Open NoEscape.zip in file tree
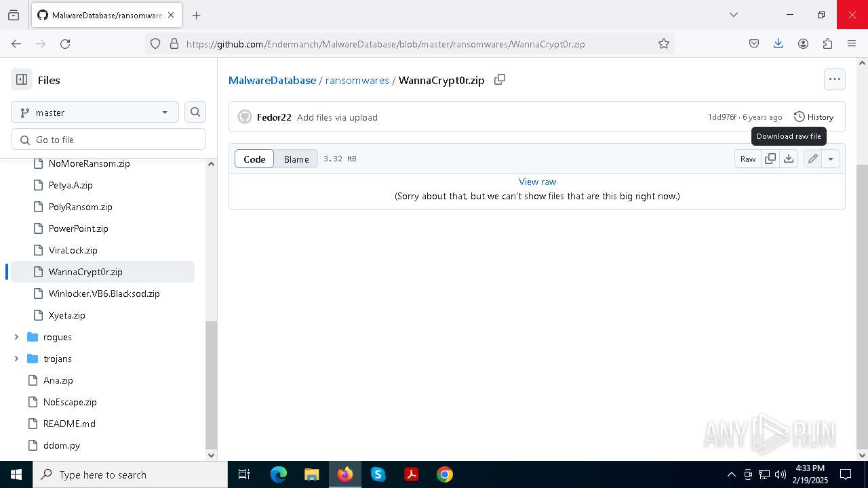This screenshot has height=488, width=868. pos(70,402)
